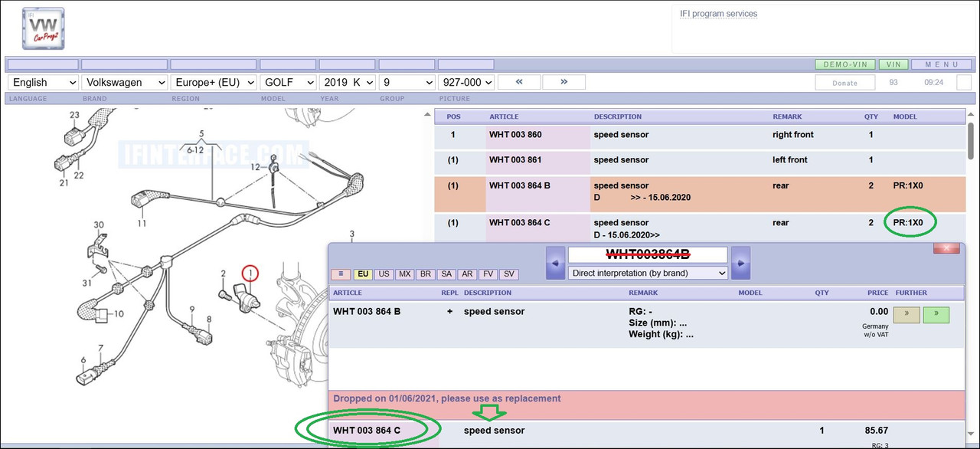This screenshot has width=980, height=449.
Task: Open the Picture dropdown showing 927-000
Action: point(466,82)
